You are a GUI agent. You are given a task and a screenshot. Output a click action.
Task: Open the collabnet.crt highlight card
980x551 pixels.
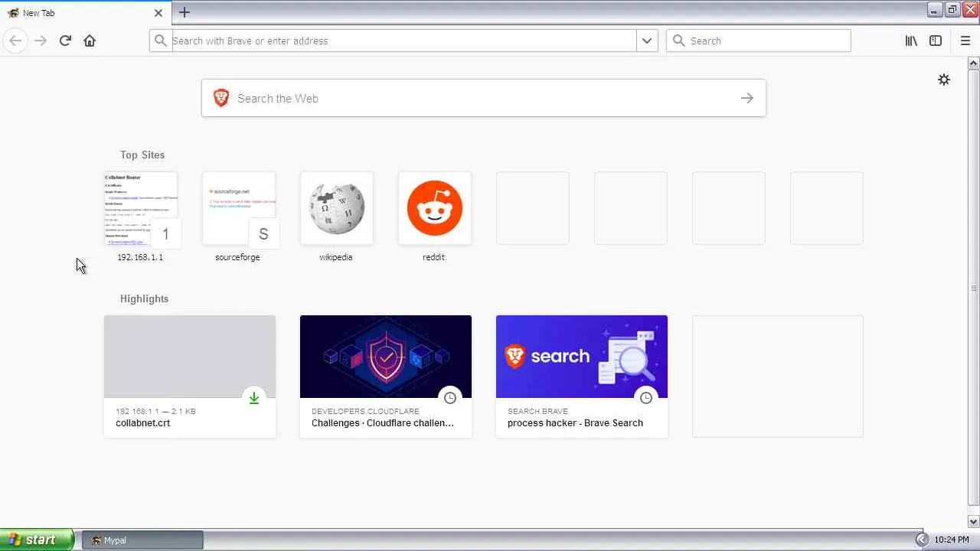[190, 377]
